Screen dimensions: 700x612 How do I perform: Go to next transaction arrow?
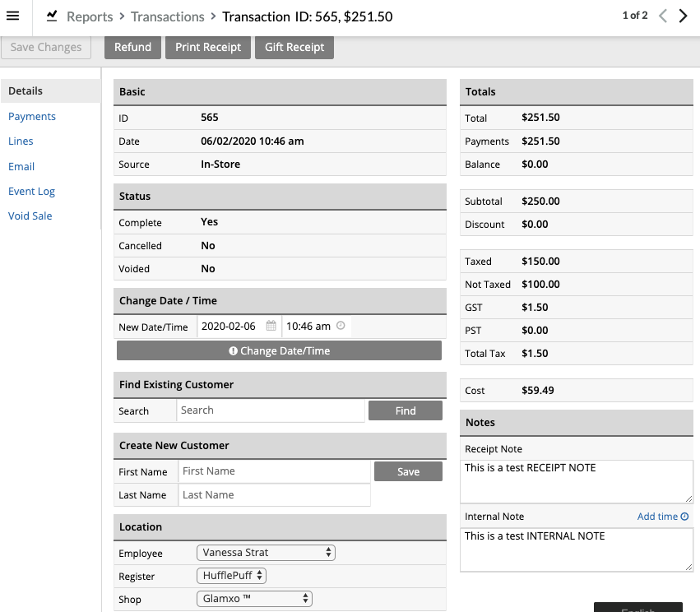[x=683, y=16]
